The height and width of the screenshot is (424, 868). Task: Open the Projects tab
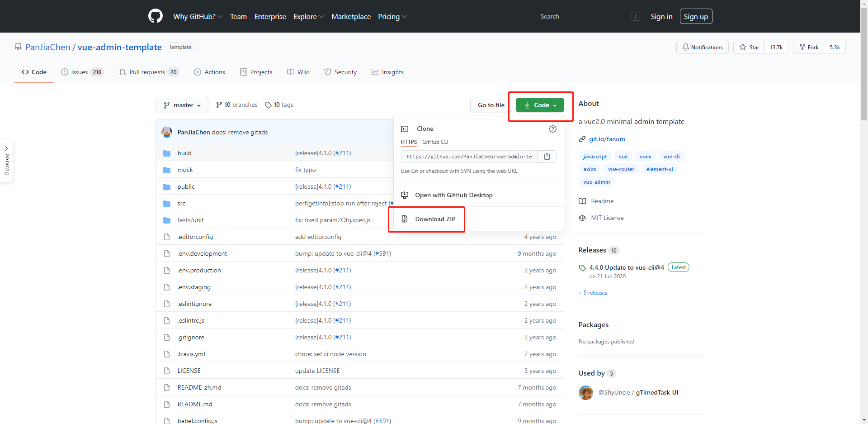[256, 72]
